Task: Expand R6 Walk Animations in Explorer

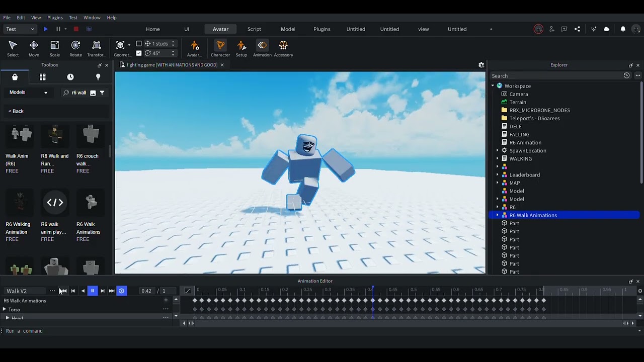Action: (x=498, y=215)
